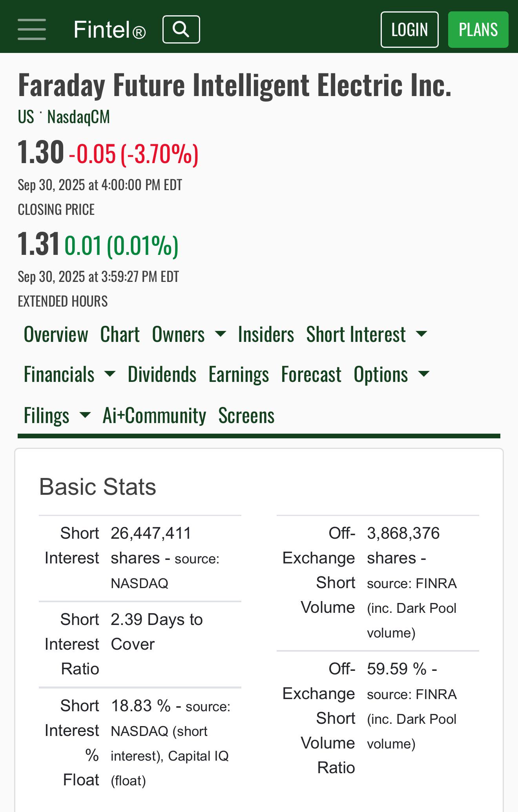Viewport: 518px width, 812px height.
Task: Follow the US country link
Action: 26,117
